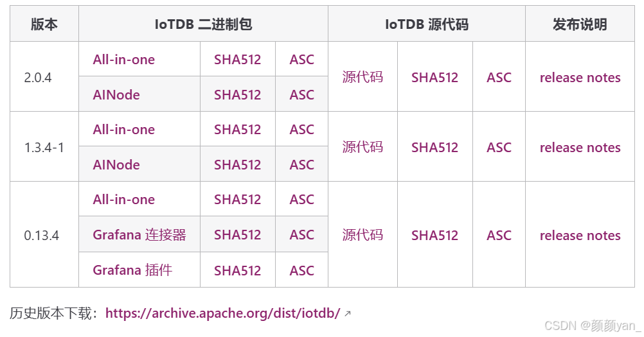Viewport: 644px width, 337px height.
Task: Open SHA512 for 1.3.4-1 source code
Action: (x=434, y=148)
